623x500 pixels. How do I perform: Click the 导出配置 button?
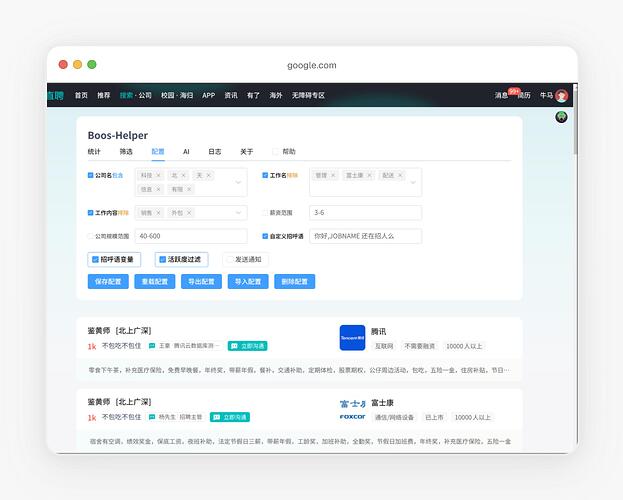pyautogui.click(x=201, y=281)
